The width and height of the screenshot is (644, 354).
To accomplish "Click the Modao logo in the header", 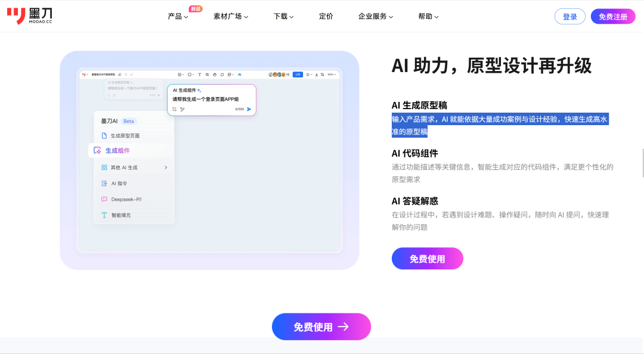I will pyautogui.click(x=29, y=16).
